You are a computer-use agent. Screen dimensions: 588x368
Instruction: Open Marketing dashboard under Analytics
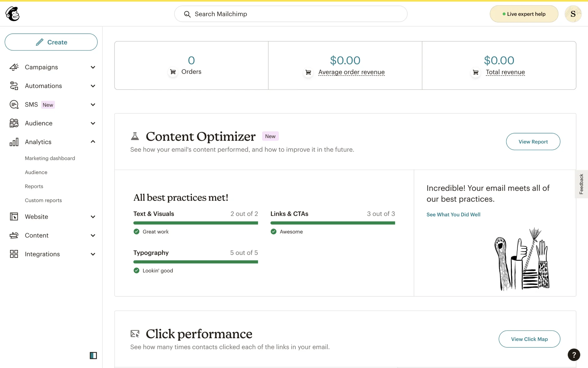50,158
